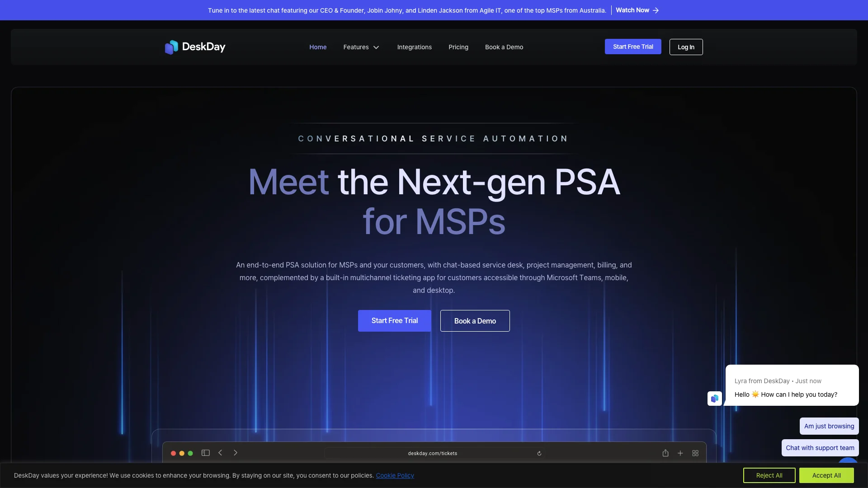
Task: Click the Watch Now link
Action: (x=632, y=10)
